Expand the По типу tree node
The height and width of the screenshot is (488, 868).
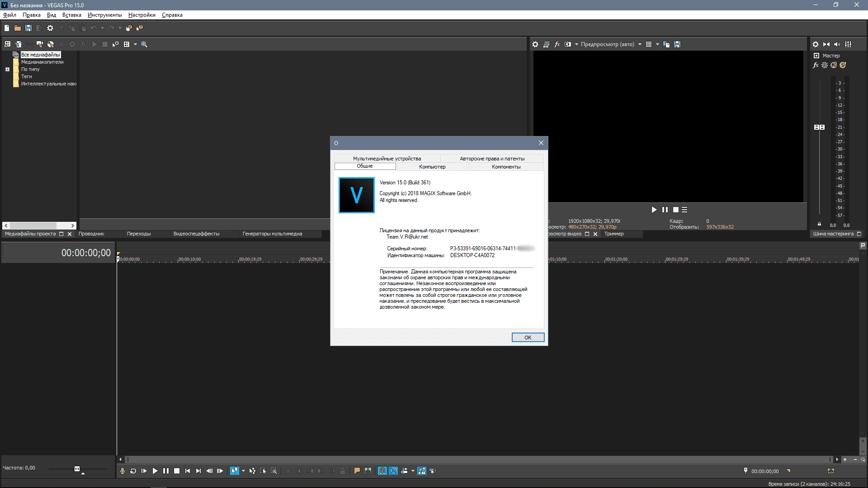(7, 70)
